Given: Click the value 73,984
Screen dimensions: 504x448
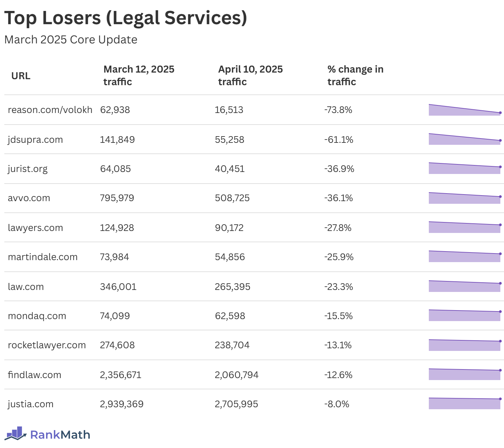Looking at the screenshot, I should tap(114, 257).
